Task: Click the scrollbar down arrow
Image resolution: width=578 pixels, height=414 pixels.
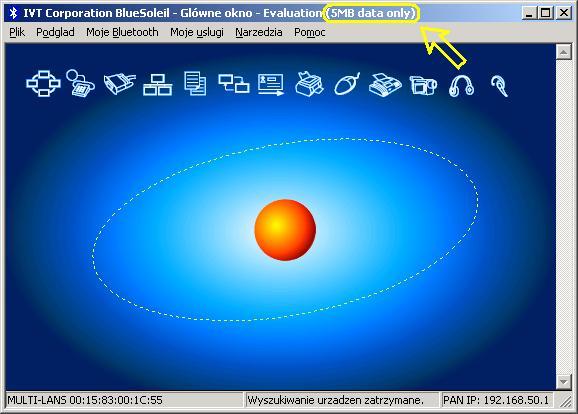Action: (x=563, y=382)
